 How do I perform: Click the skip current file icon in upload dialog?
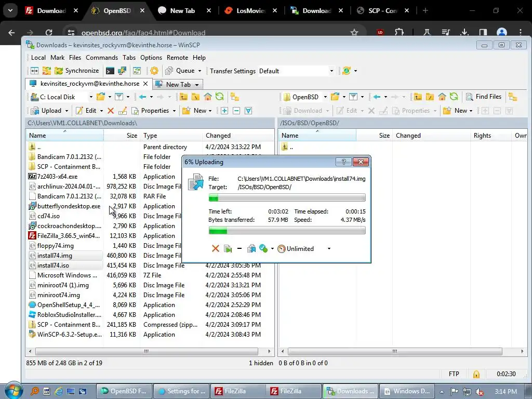click(x=228, y=249)
